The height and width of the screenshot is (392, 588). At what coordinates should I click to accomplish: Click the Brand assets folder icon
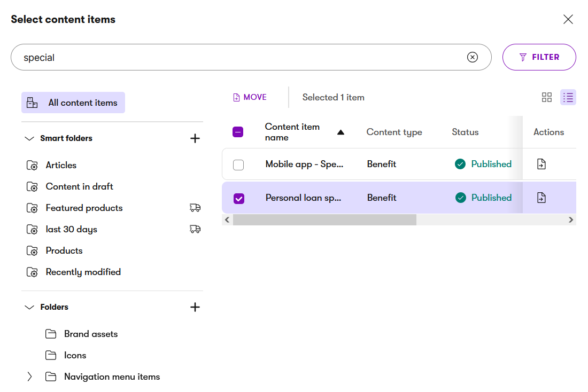point(51,334)
